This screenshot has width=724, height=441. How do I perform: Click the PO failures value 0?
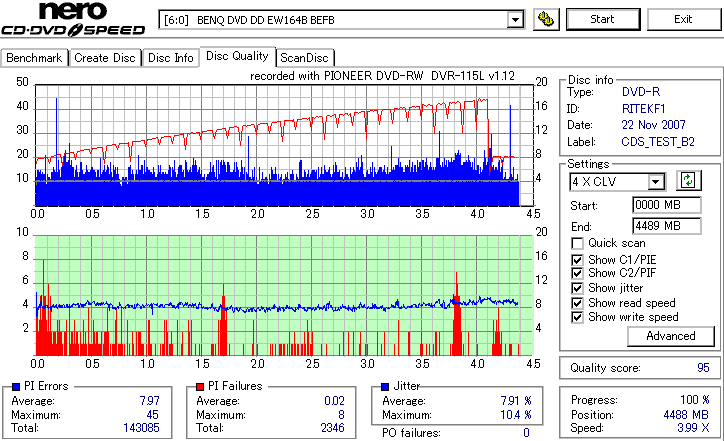point(526,433)
